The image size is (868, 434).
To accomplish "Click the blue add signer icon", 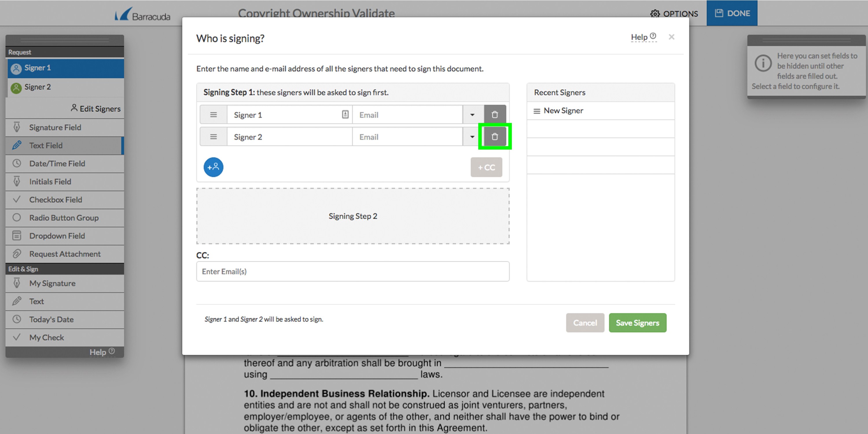I will 213,167.
